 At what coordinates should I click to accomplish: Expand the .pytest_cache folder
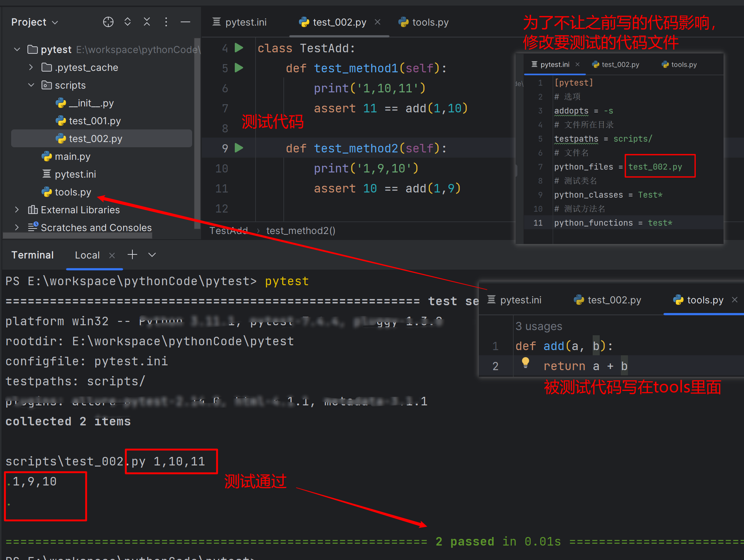click(31, 67)
